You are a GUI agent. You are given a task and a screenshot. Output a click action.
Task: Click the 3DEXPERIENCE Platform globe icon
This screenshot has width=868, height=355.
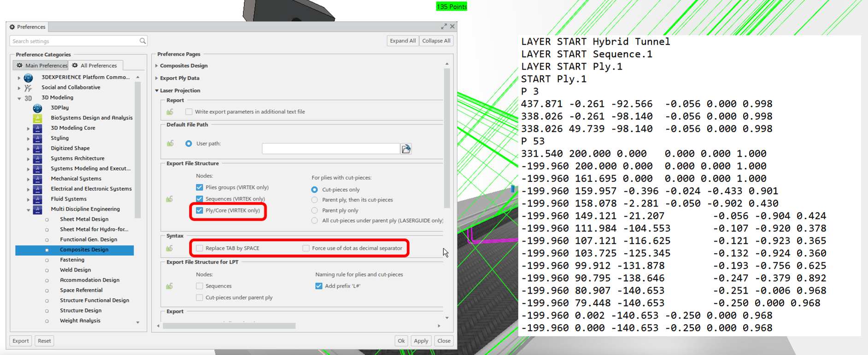[x=28, y=77]
